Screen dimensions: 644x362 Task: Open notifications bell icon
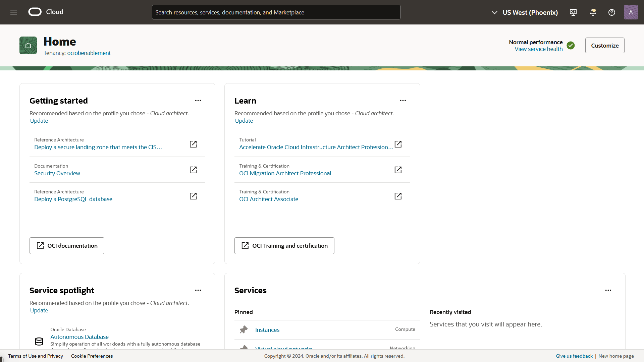pos(593,12)
